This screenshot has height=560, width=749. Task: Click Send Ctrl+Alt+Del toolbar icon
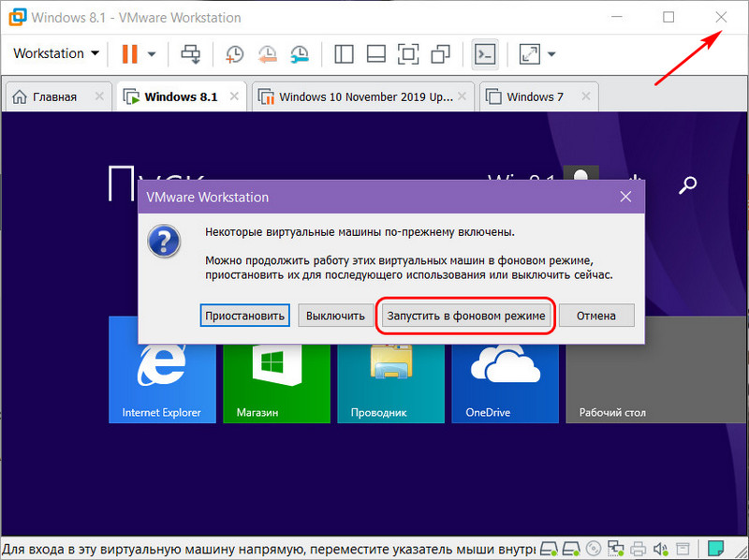(191, 54)
